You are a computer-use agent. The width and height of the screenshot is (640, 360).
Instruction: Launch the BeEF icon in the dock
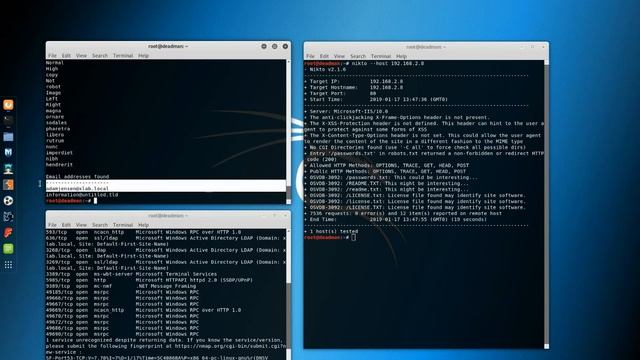pos(8,217)
